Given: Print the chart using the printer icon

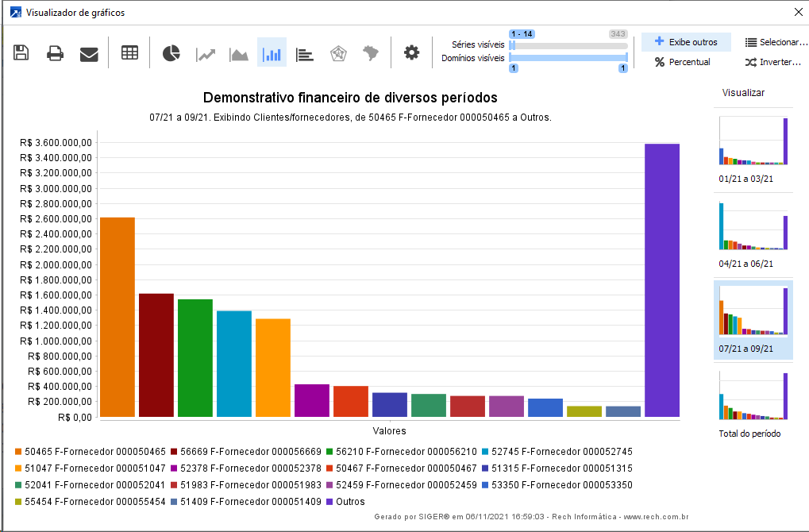Looking at the screenshot, I should coord(55,53).
